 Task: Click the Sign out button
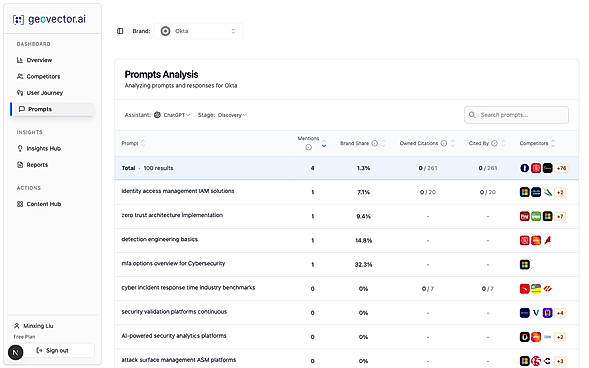click(53, 350)
